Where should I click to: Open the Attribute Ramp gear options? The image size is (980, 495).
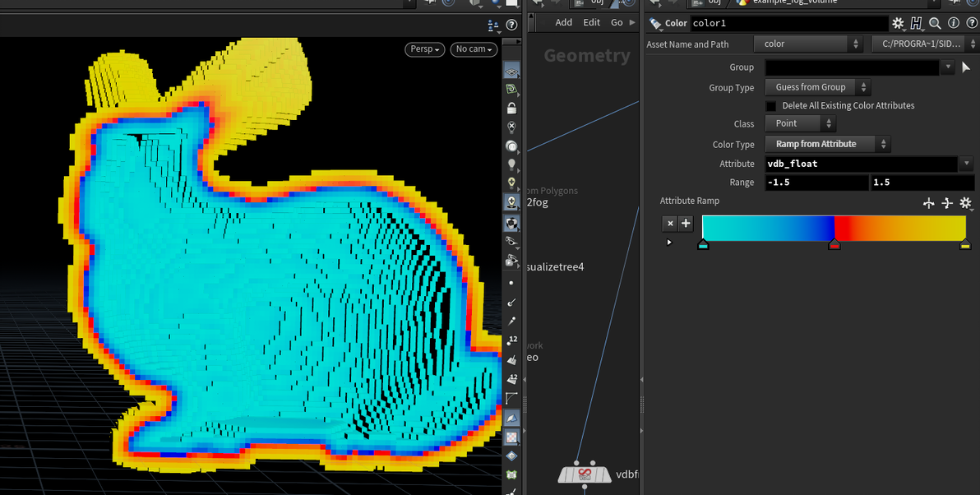tap(966, 202)
